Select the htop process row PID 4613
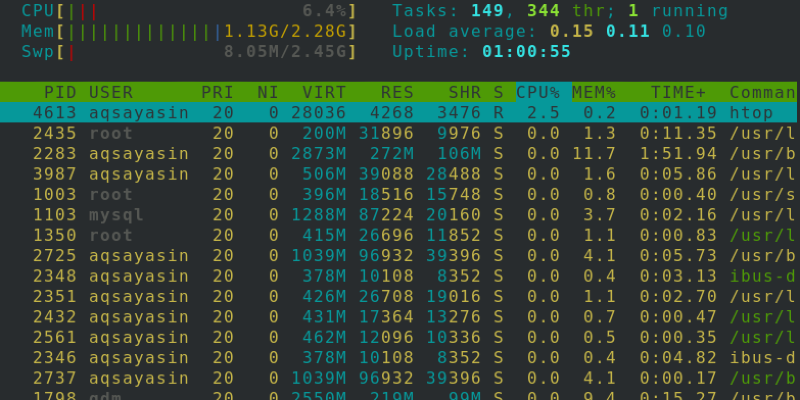 pyautogui.click(x=400, y=113)
